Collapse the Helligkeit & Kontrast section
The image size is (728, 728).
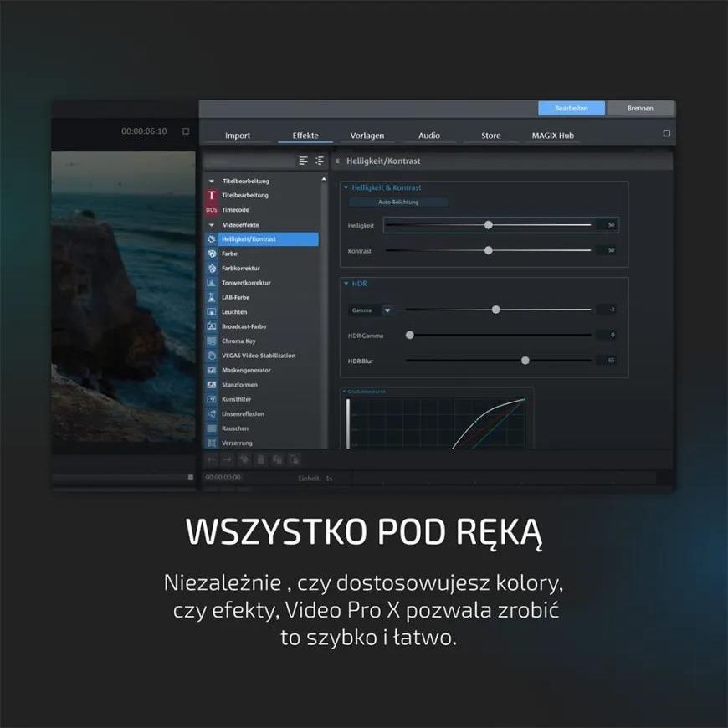[346, 188]
